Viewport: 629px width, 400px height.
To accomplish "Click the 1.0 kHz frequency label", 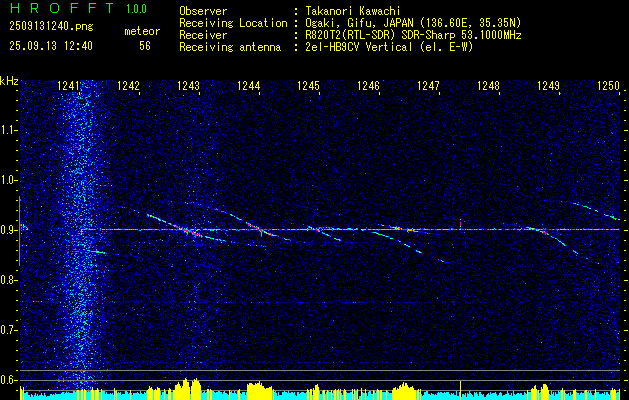I will pos(8,181).
